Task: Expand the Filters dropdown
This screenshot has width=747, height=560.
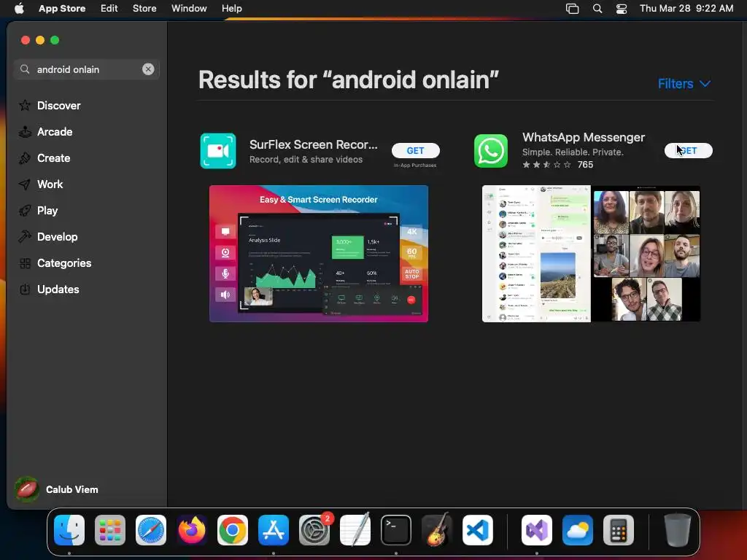Action: 684,84
